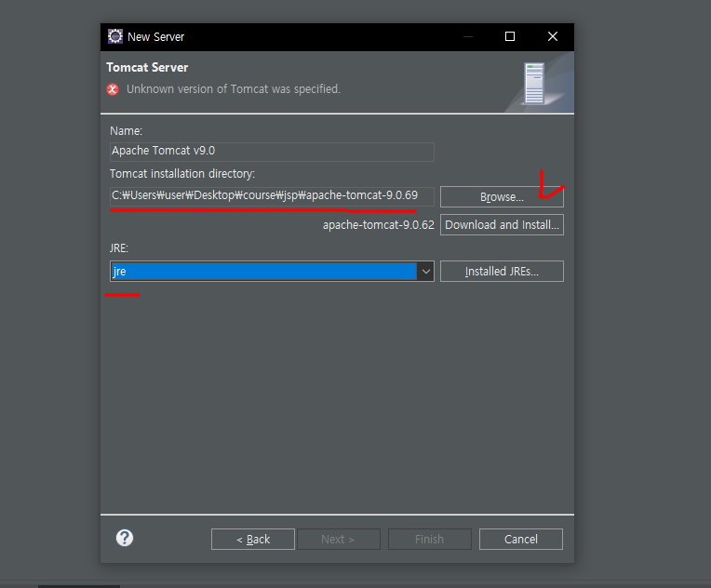Click the help question mark icon
Viewport: 711px width, 588px height.
(x=125, y=538)
